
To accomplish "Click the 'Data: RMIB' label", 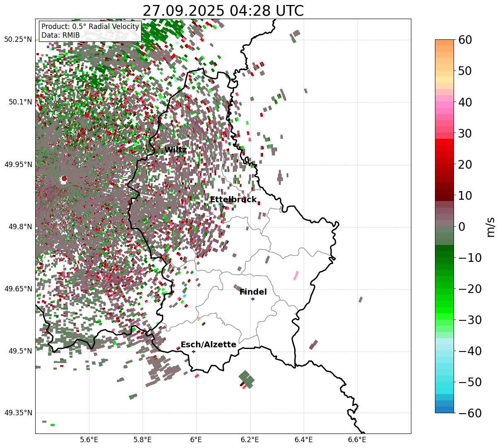I will pos(60,35).
